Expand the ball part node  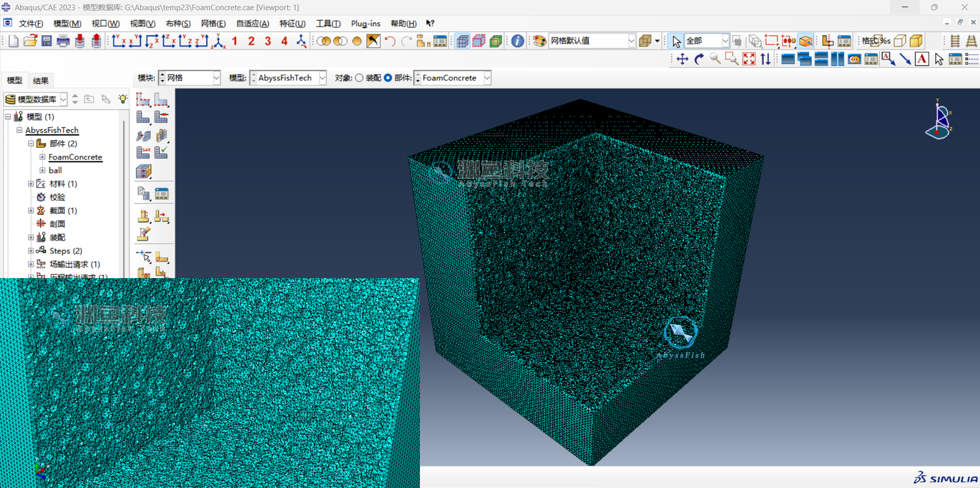coord(43,170)
